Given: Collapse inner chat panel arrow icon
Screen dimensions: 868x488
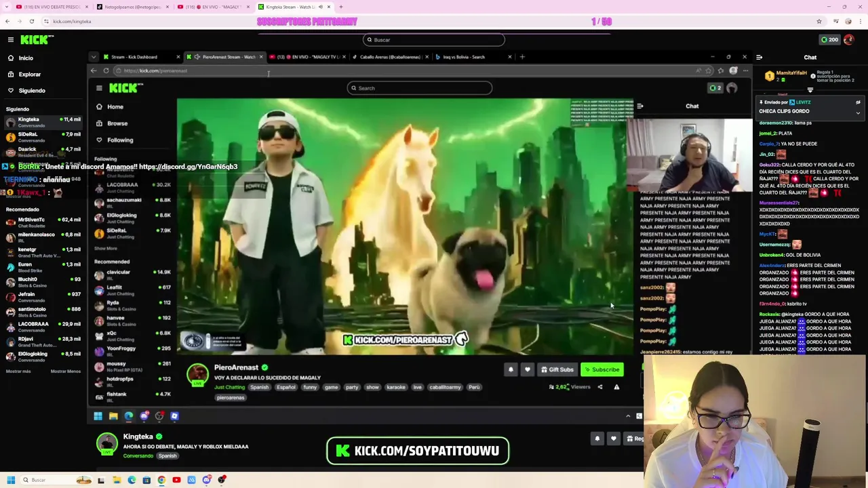Looking at the screenshot, I should (639, 106).
